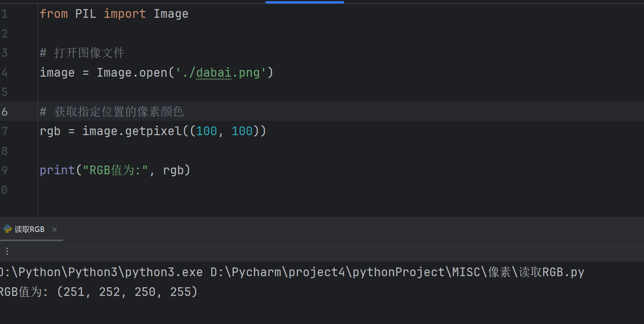Click the 'print' function on line 9
The width and height of the screenshot is (644, 324).
(57, 170)
